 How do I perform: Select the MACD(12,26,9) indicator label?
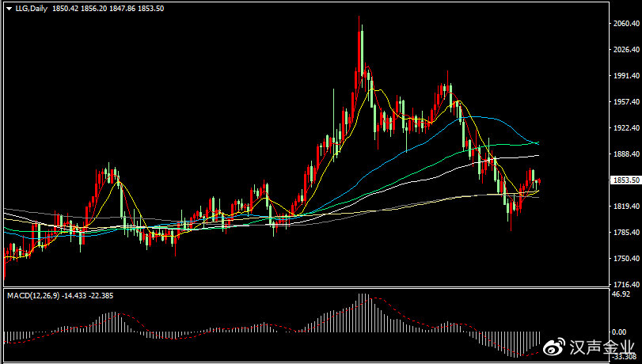33,296
